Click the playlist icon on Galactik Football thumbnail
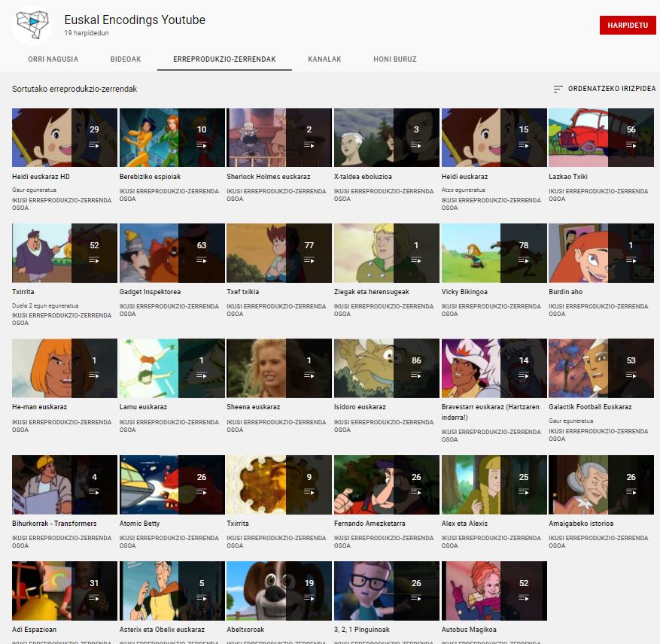Viewport: 660px width, 644px height. (631, 375)
